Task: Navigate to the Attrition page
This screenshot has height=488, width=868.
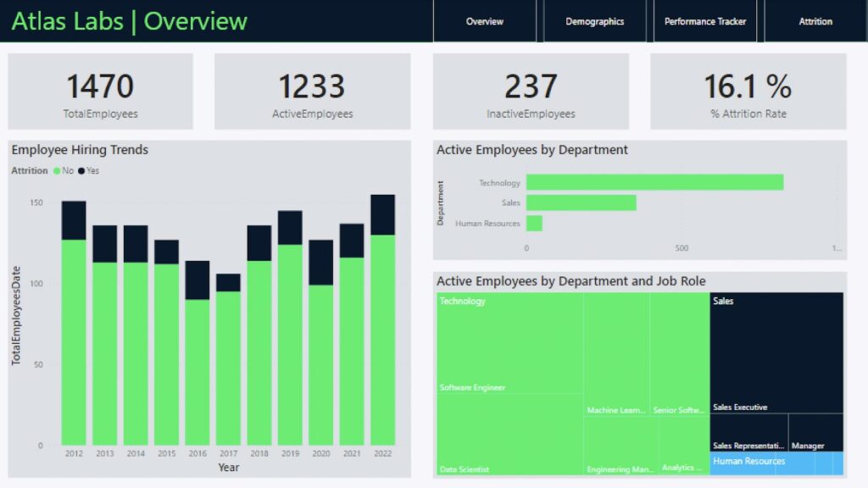Action: pos(814,21)
